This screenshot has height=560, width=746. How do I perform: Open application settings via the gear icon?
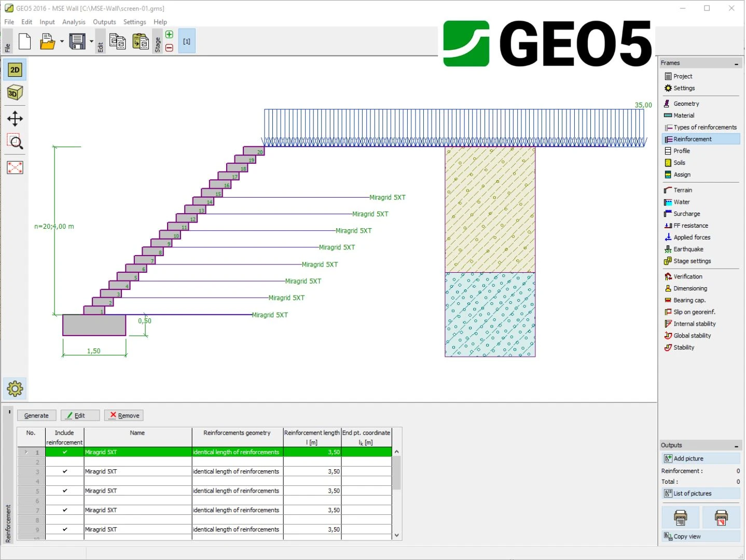pyautogui.click(x=15, y=388)
